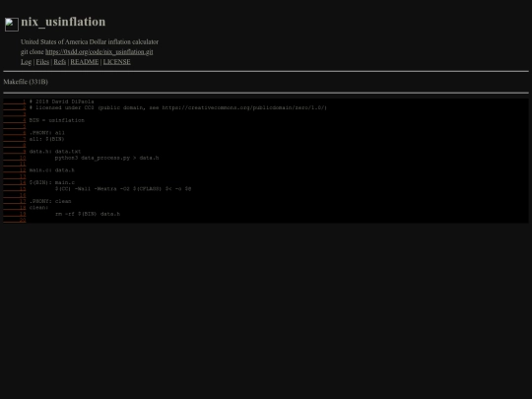This screenshot has height=399, width=532.
Task: Open the Refs page link
Action: (60, 62)
